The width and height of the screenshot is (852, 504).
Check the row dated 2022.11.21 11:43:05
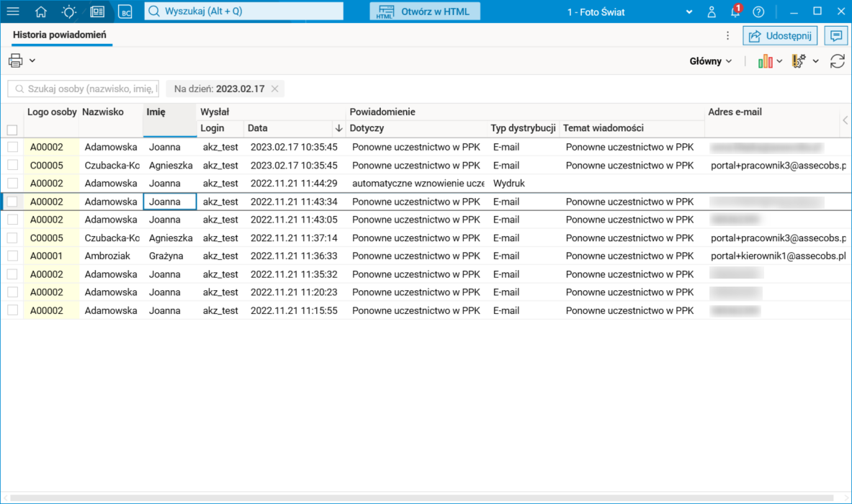pyautogui.click(x=12, y=220)
